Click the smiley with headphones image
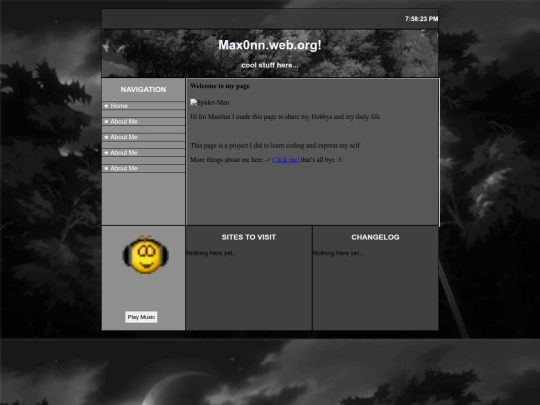540x405 pixels. (x=145, y=255)
